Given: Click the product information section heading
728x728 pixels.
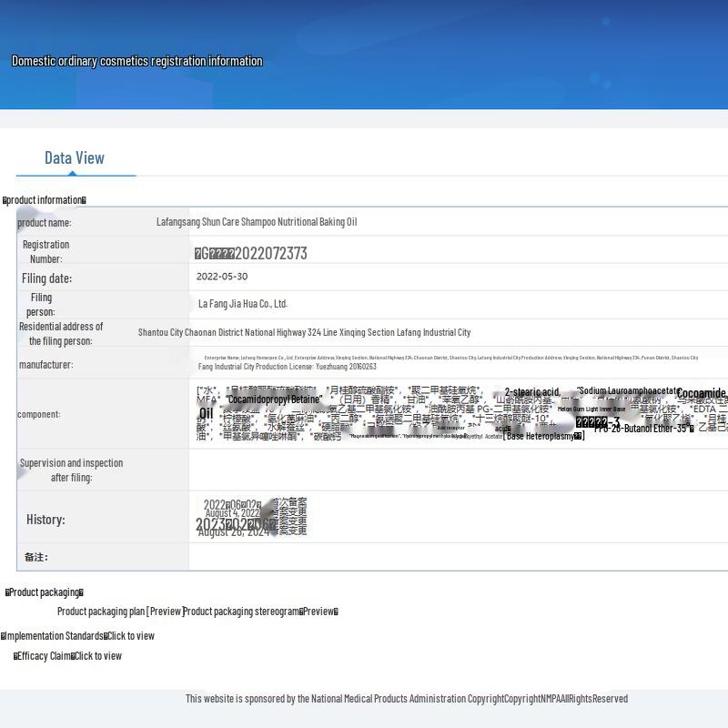Looking at the screenshot, I should point(45,200).
